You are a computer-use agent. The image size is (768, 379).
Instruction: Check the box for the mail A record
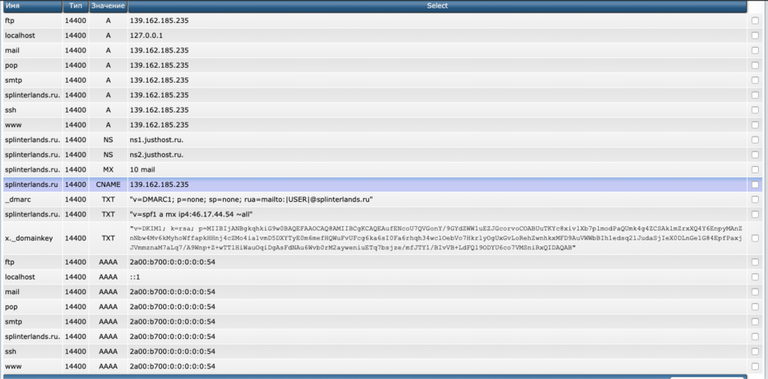[x=755, y=50]
